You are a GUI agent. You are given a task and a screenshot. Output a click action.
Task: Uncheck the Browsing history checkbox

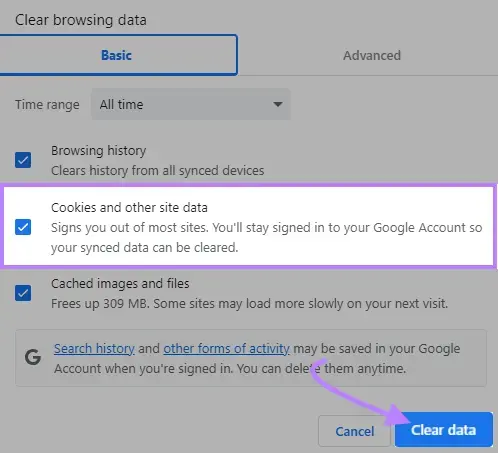pos(23,160)
